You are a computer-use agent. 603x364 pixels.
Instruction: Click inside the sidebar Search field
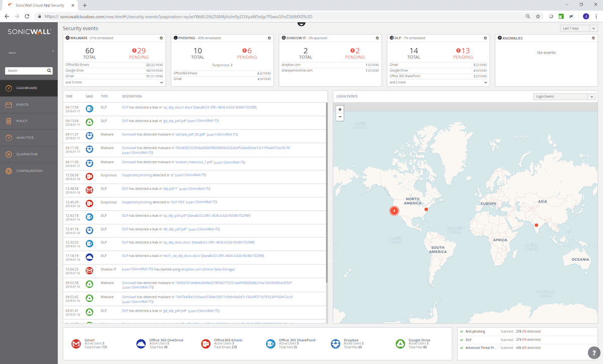click(x=25, y=71)
